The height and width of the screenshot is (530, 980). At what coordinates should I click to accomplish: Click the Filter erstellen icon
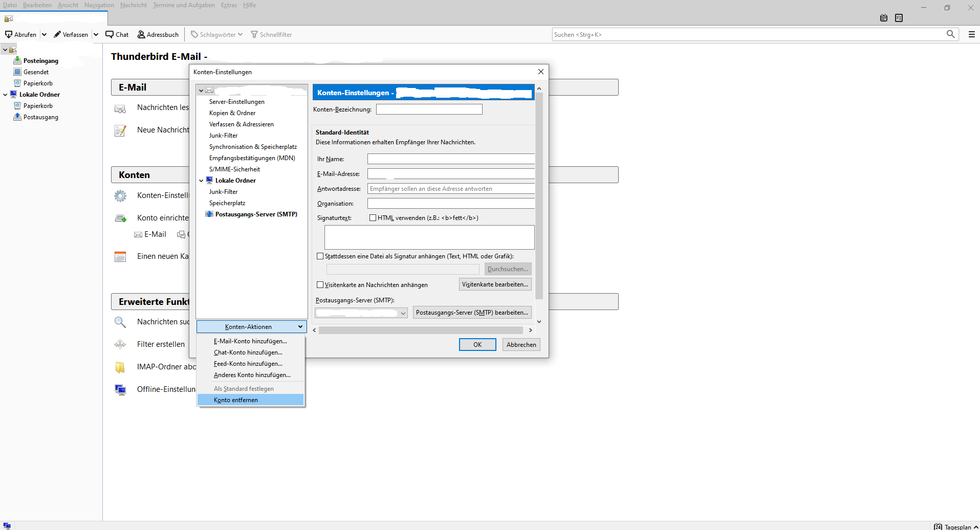coord(120,344)
